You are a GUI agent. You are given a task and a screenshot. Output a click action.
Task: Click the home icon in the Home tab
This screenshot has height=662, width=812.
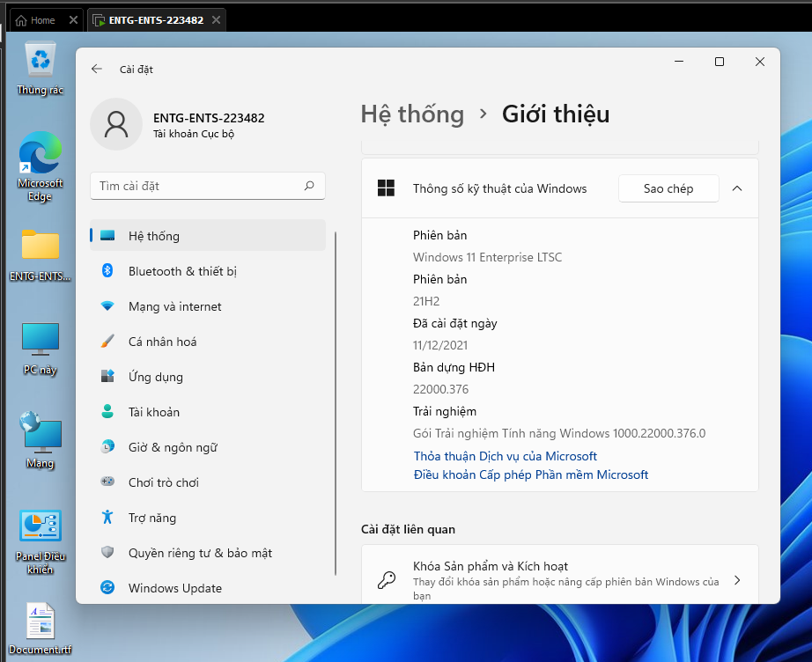(21, 20)
